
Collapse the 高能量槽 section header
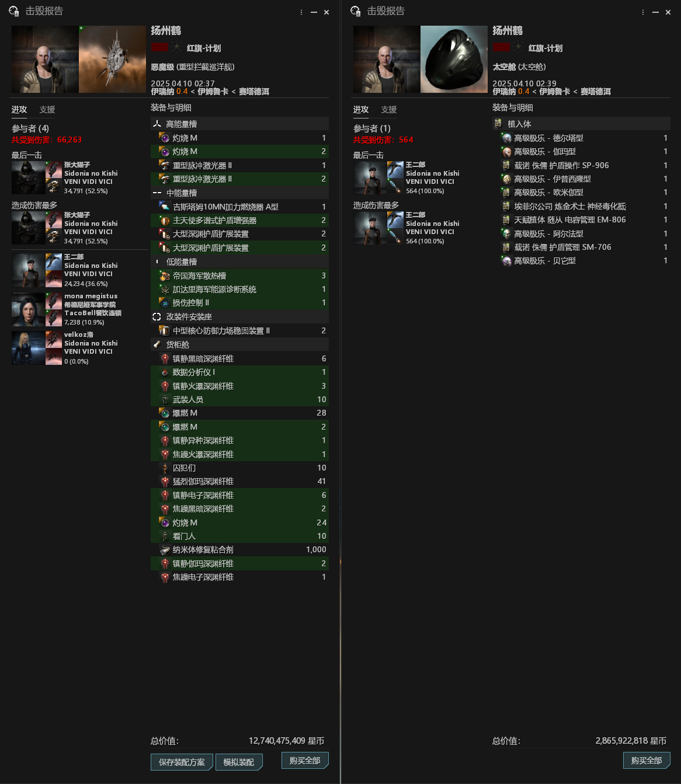tap(239, 124)
